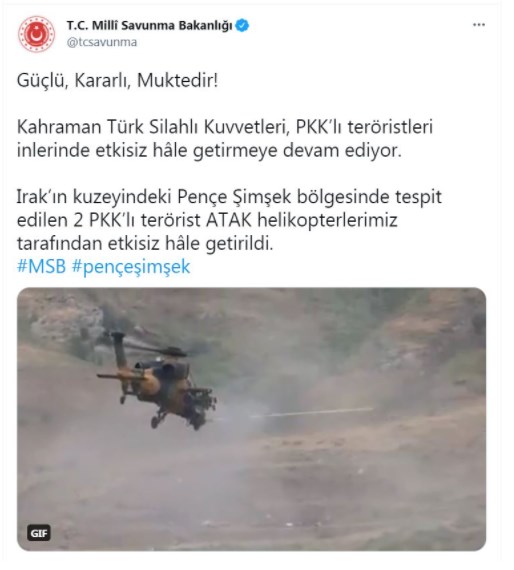Viewport: 514px width, 570px height.
Task: Click "Irak'ın kuzeyindeki" at paragraph start
Action: click(x=94, y=197)
